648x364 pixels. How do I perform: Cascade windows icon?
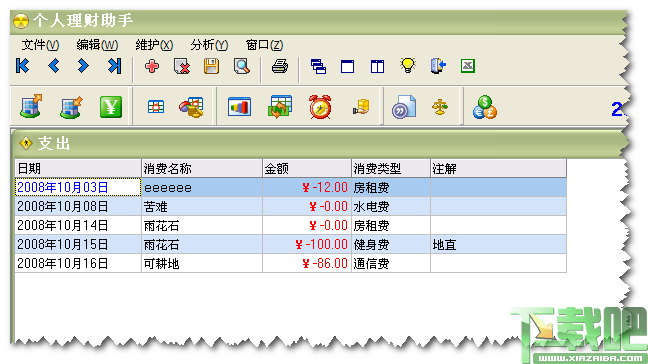(x=318, y=66)
